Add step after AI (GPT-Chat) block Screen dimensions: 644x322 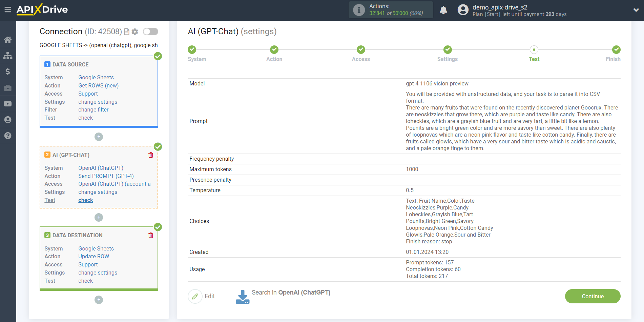(99, 217)
